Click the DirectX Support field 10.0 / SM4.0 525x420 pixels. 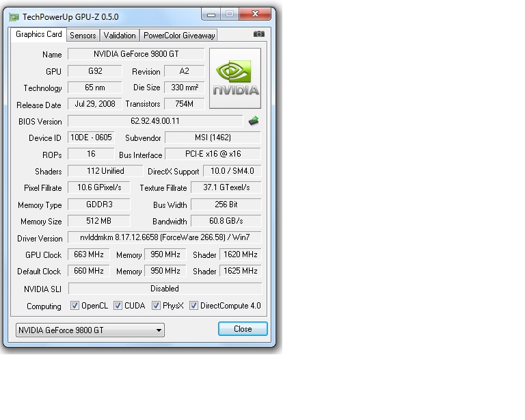[x=232, y=171]
